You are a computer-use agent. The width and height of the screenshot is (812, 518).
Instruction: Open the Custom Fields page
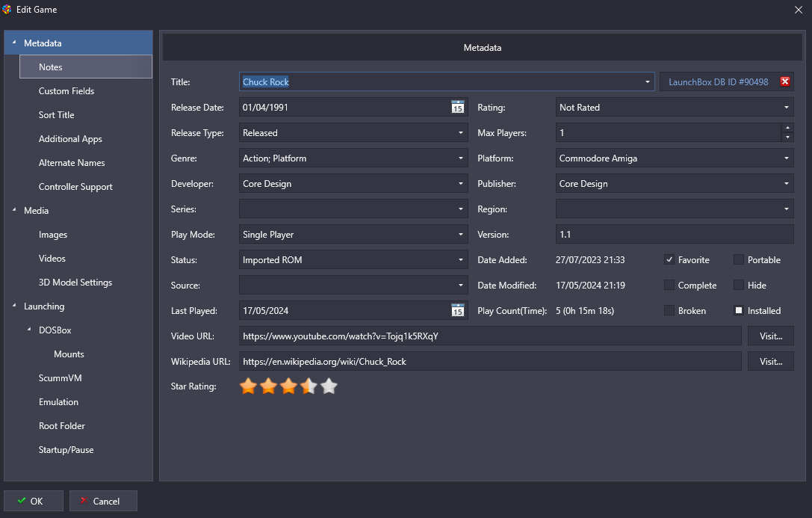(x=66, y=90)
